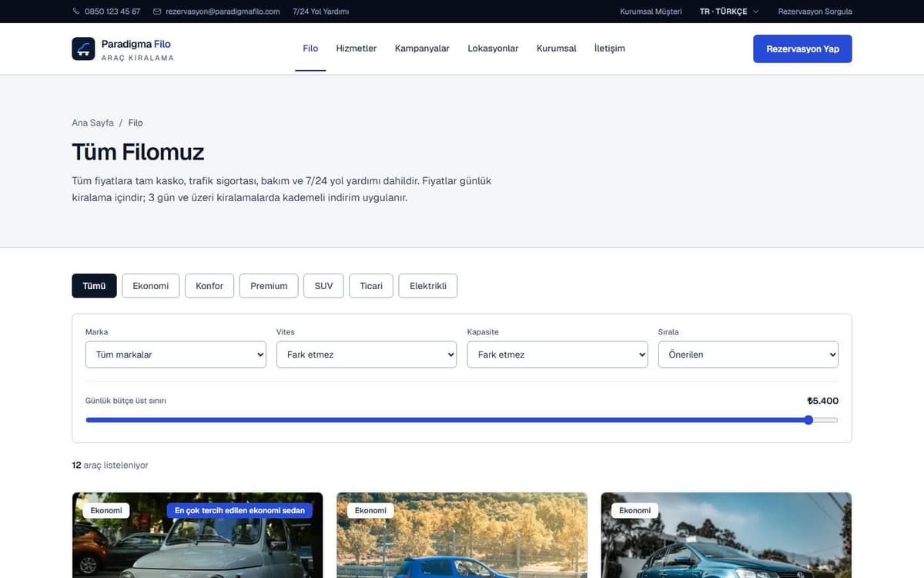Filter fleet by Elektrikli category
This screenshot has height=578, width=924.
[x=428, y=286]
